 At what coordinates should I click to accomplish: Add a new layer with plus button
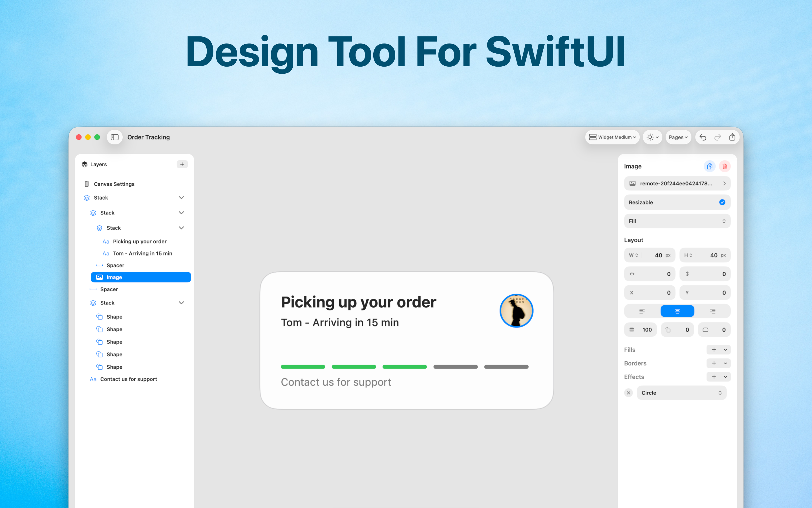tap(182, 164)
